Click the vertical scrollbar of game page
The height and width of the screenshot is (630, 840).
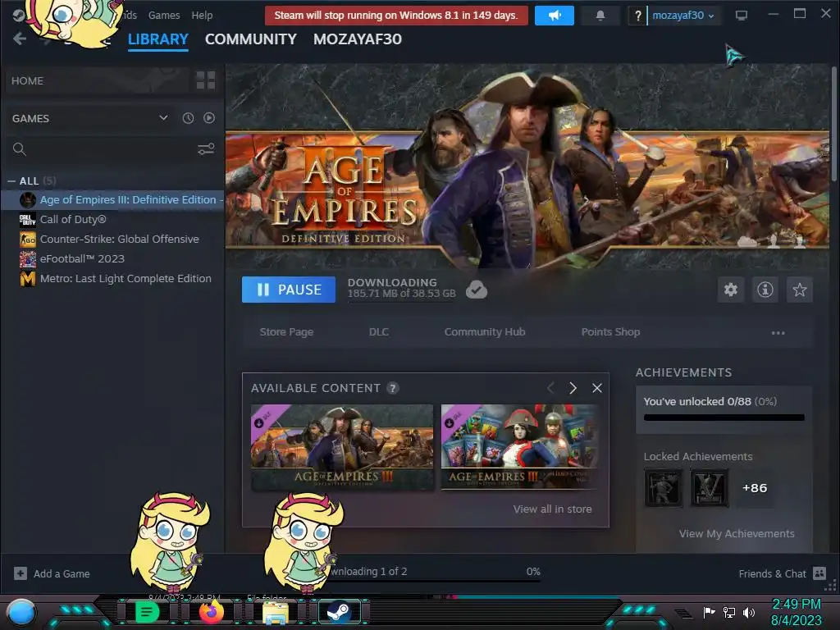834,123
